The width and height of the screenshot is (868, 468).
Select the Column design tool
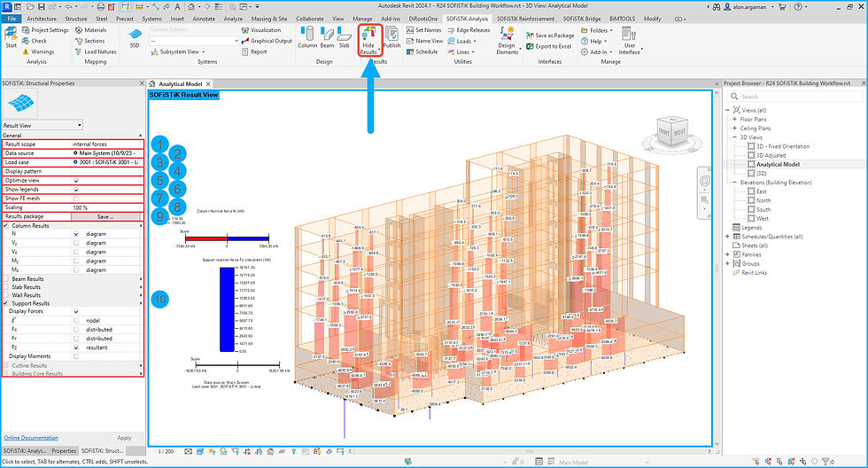click(307, 37)
